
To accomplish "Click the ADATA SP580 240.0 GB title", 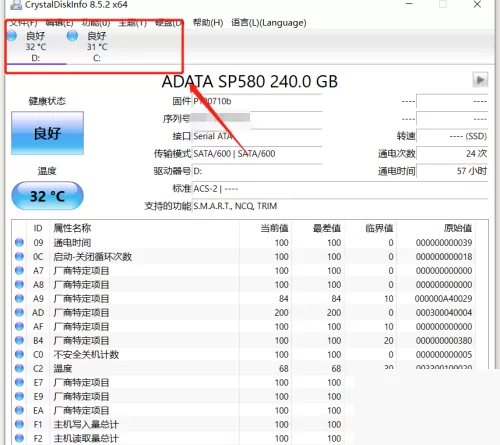I will pos(250,81).
